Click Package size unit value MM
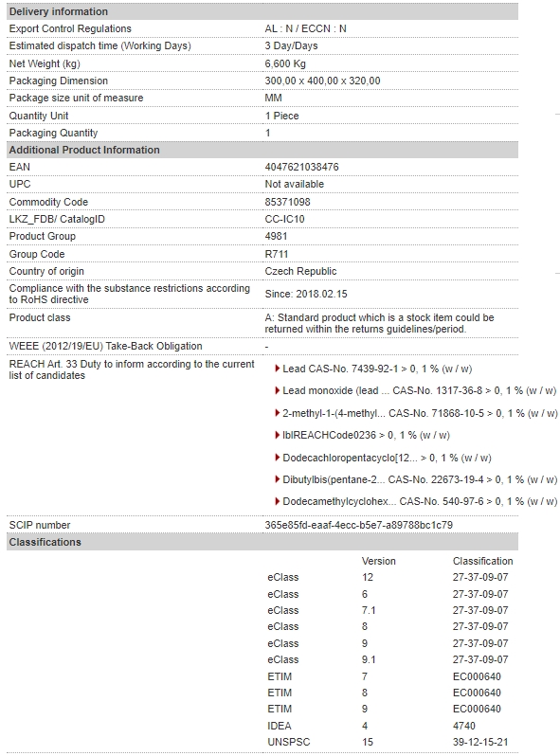560x756 pixels. [x=273, y=98]
